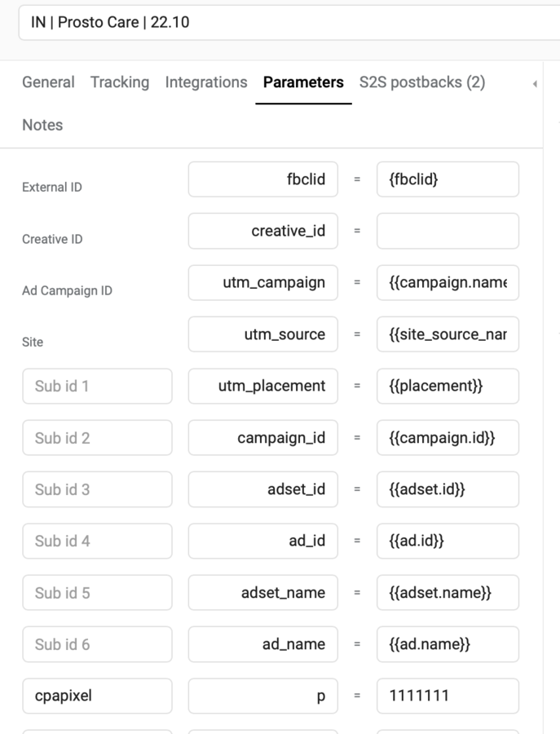Click the campaign name field at top
560x734 pixels.
pos(285,22)
